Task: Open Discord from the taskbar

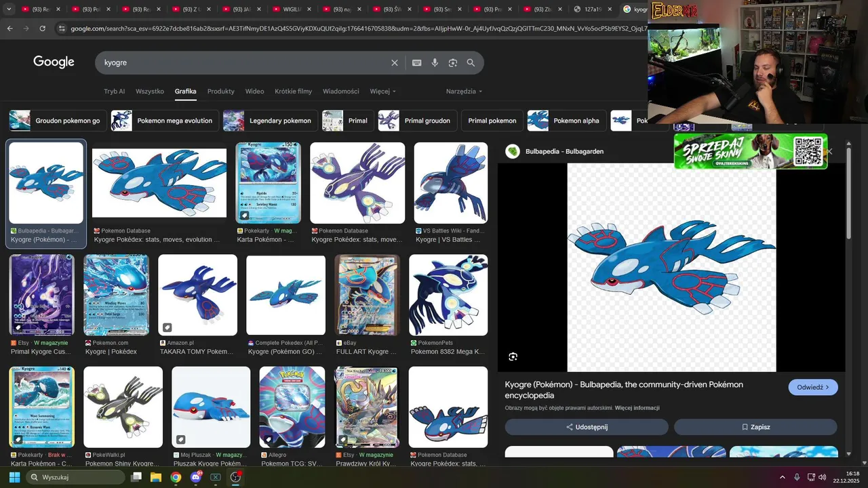Action: 196,477
